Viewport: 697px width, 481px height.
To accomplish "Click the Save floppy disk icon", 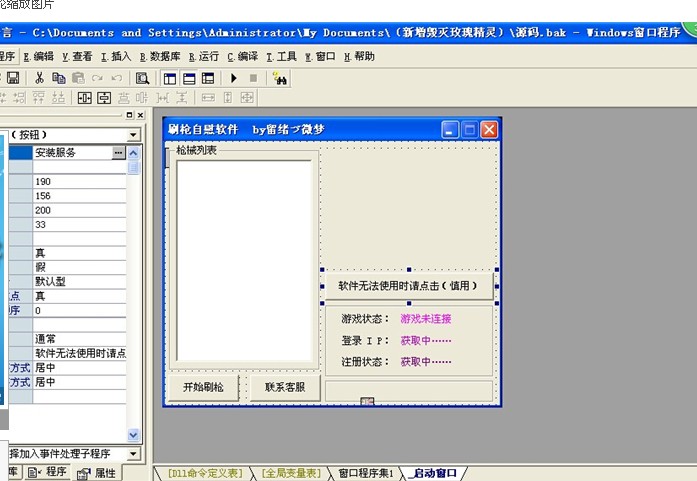I will tap(13, 78).
